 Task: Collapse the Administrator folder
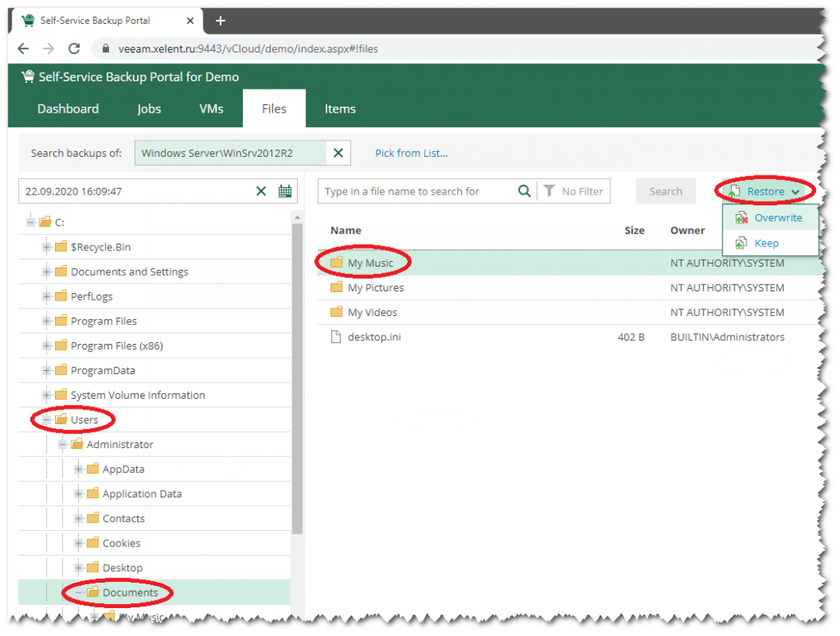(62, 444)
